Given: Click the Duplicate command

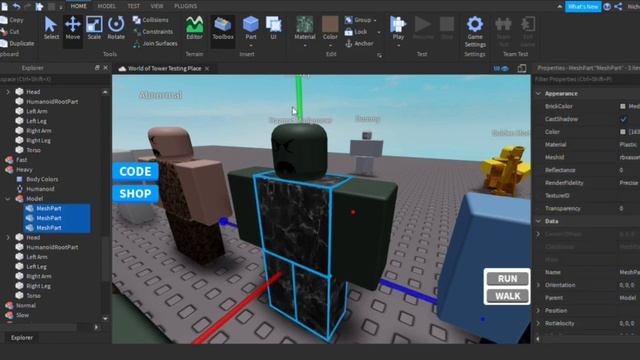Looking at the screenshot, I should pyautogui.click(x=17, y=43).
